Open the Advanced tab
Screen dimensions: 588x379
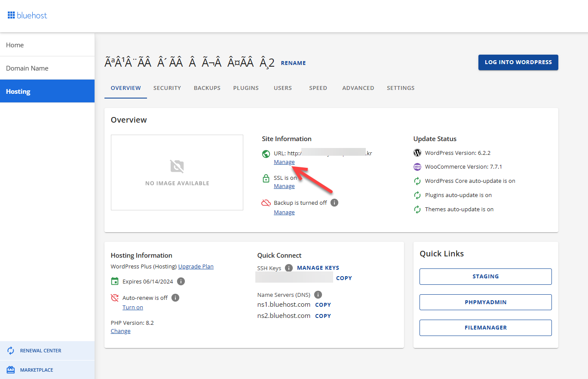(x=358, y=88)
